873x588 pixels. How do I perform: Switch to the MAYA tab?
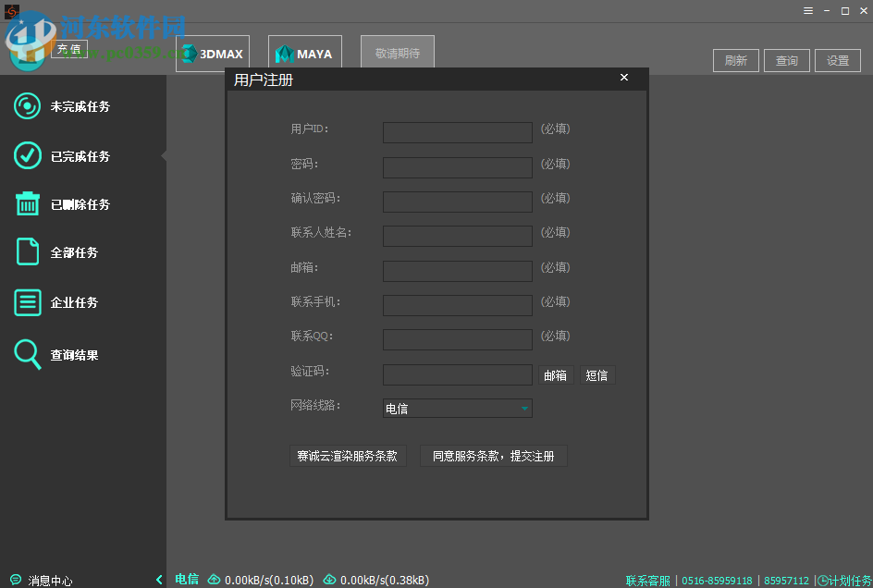305,53
